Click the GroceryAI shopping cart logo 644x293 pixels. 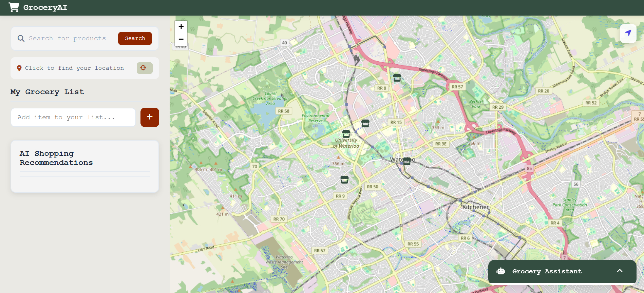[x=14, y=7]
